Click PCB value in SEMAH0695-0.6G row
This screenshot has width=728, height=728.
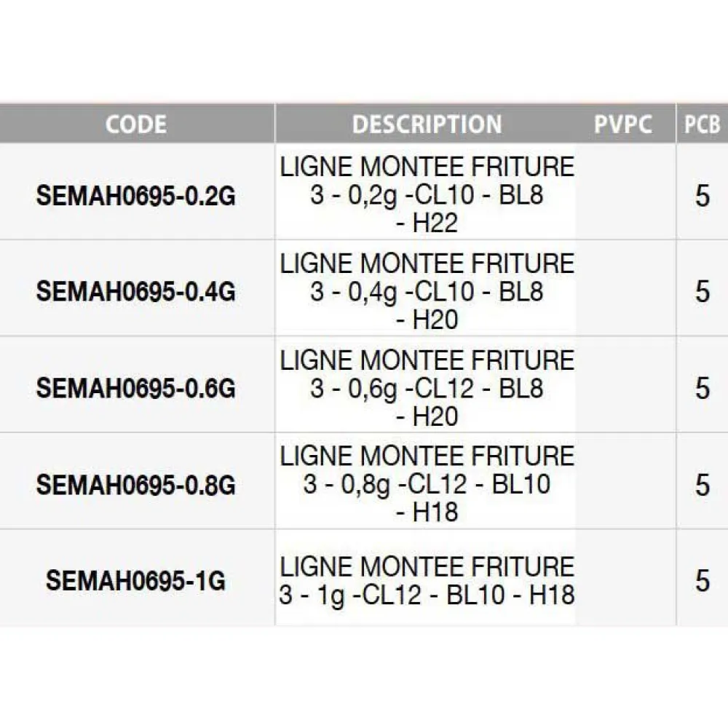pos(702,389)
